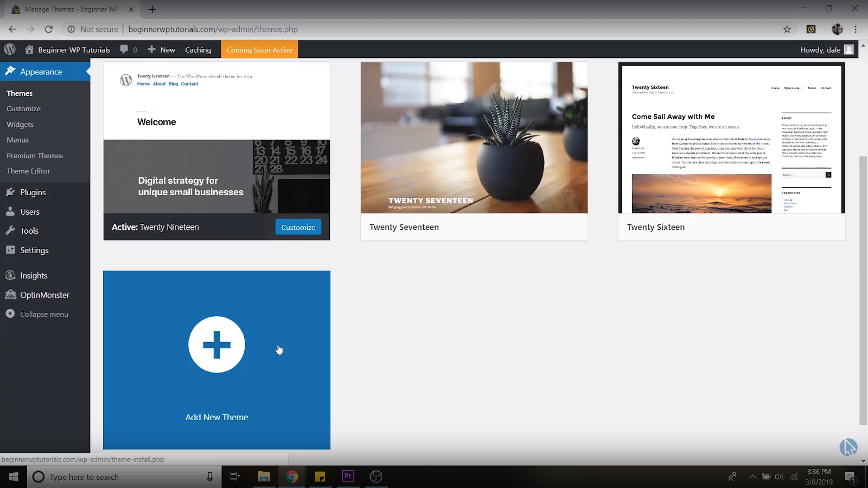
Task: Click the Settings sliders icon
Action: point(10,250)
